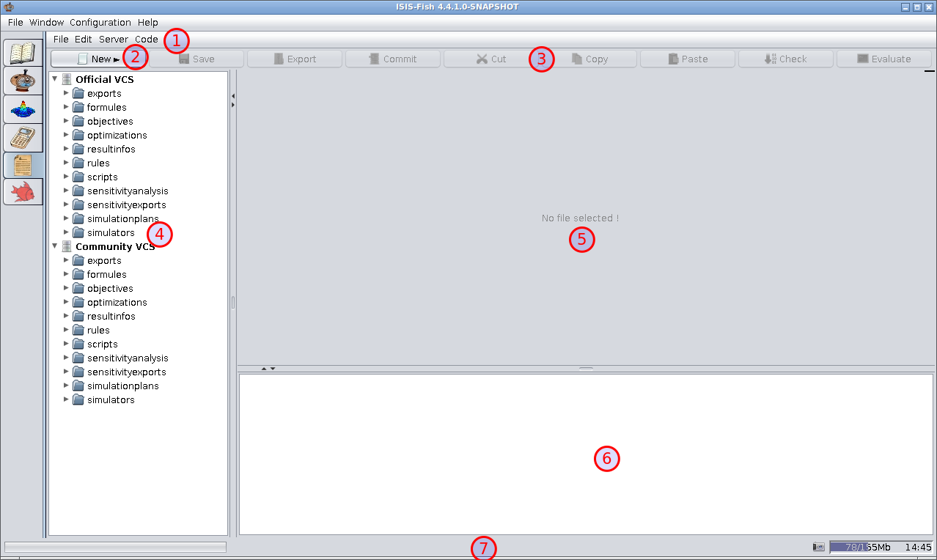Click the Community VCS server icon

pyautogui.click(x=67, y=246)
